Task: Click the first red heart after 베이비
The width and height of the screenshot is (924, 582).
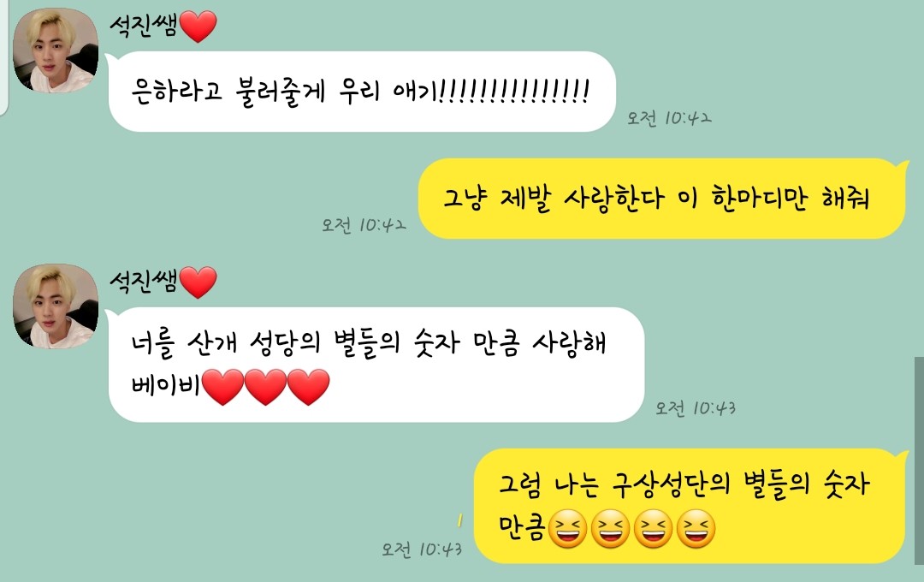Action: [222, 387]
